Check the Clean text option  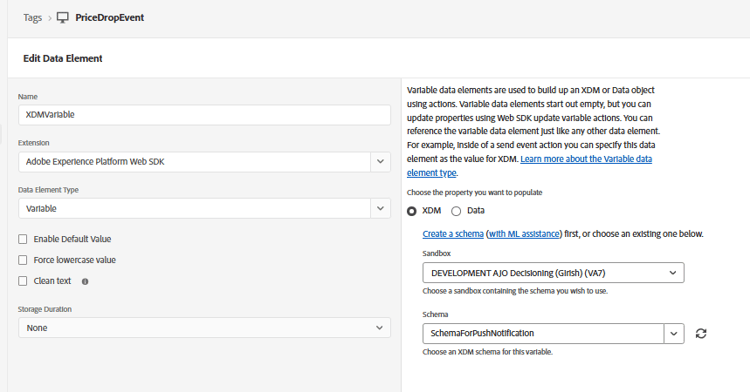click(x=22, y=281)
